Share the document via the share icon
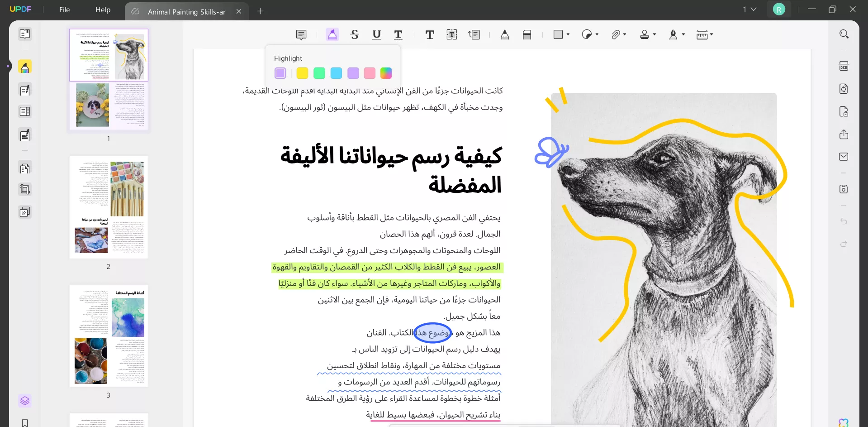 pos(844,134)
